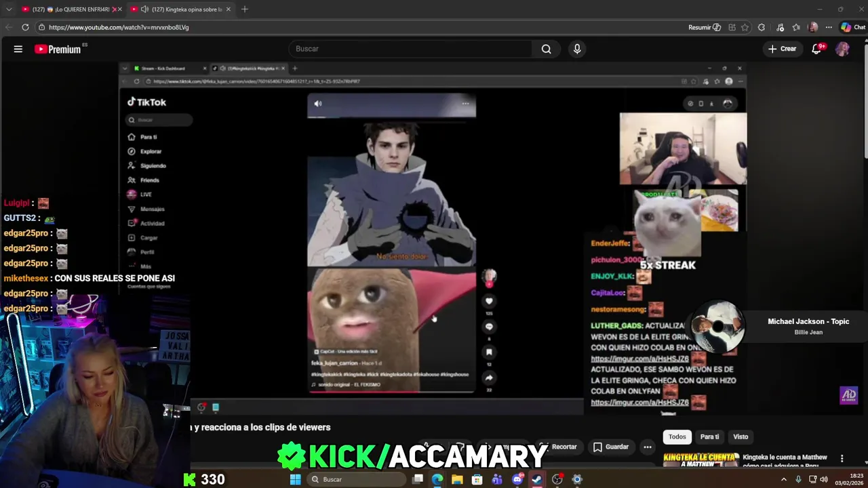Open the YouTube account avatar menu
868x488 pixels.
click(x=842, y=49)
